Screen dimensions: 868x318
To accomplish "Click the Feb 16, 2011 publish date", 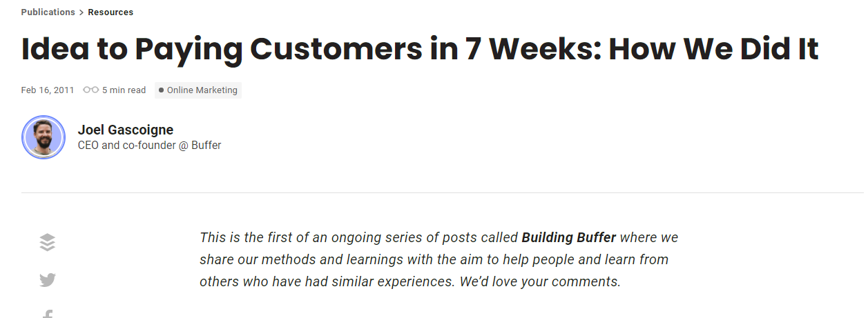I will point(48,90).
